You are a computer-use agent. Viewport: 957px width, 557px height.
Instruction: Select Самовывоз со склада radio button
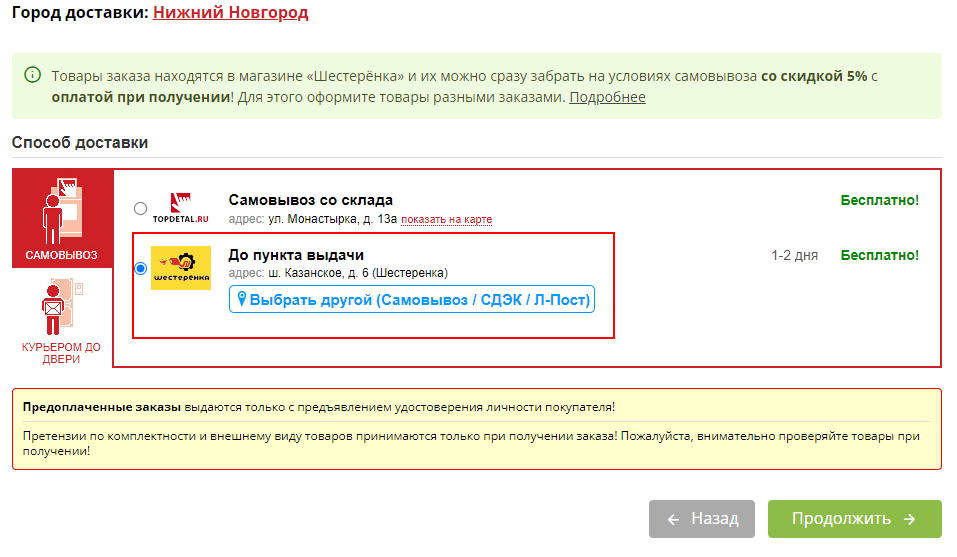point(140,209)
